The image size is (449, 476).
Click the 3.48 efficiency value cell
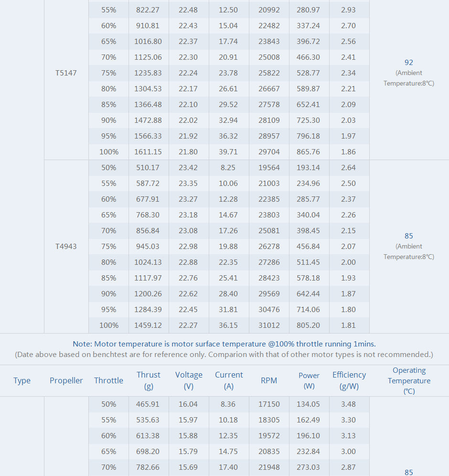click(349, 404)
